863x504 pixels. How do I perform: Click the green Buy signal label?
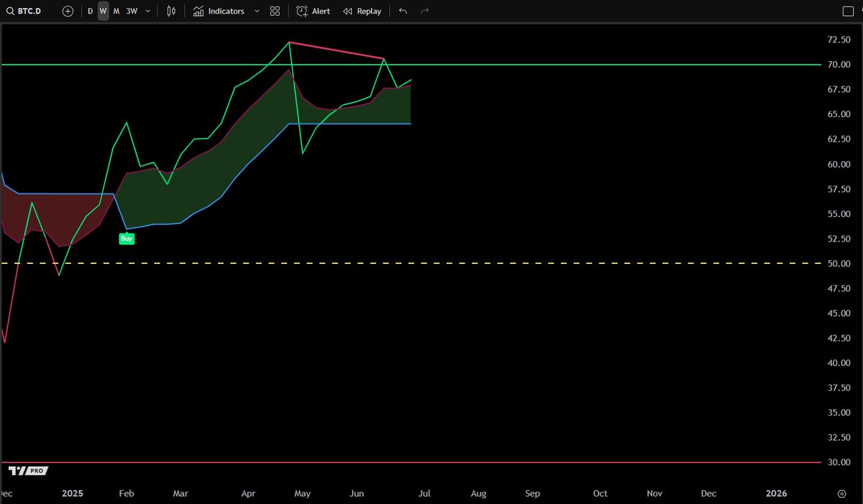pyautogui.click(x=127, y=238)
